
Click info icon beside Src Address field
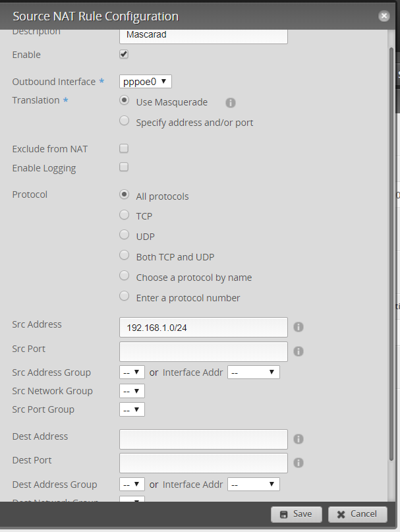pyautogui.click(x=299, y=327)
